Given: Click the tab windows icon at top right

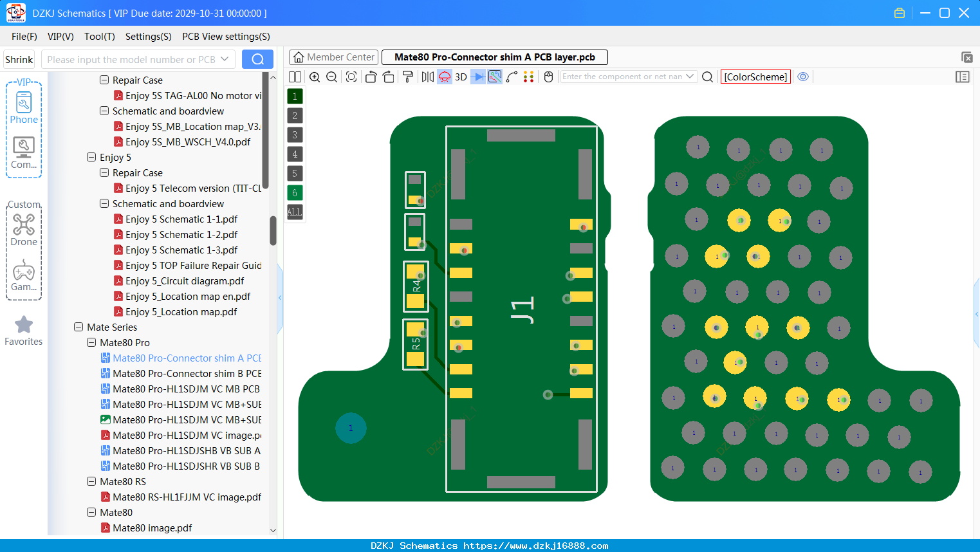Looking at the screenshot, I should point(966,57).
